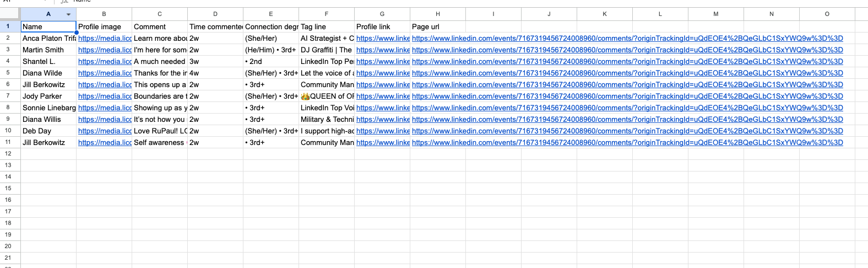Select column F header
This screenshot has height=268, width=868.
[327, 14]
